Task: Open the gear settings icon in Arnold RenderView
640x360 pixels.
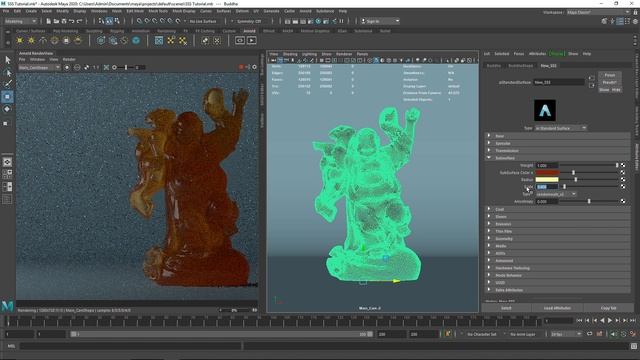Action: coord(254,67)
